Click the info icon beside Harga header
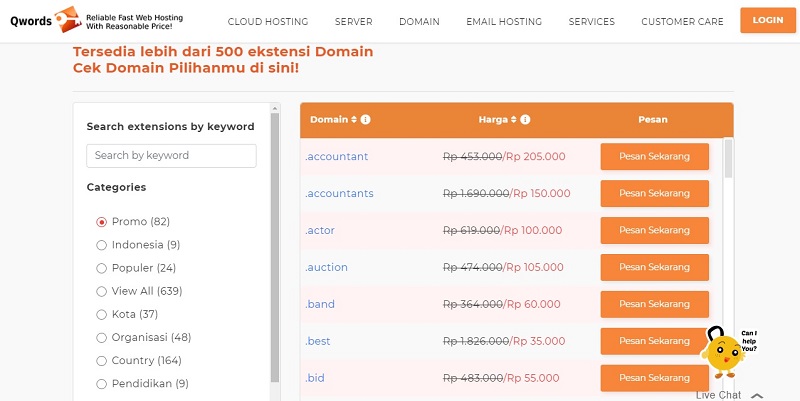Image resolution: width=800 pixels, height=401 pixels. (526, 120)
